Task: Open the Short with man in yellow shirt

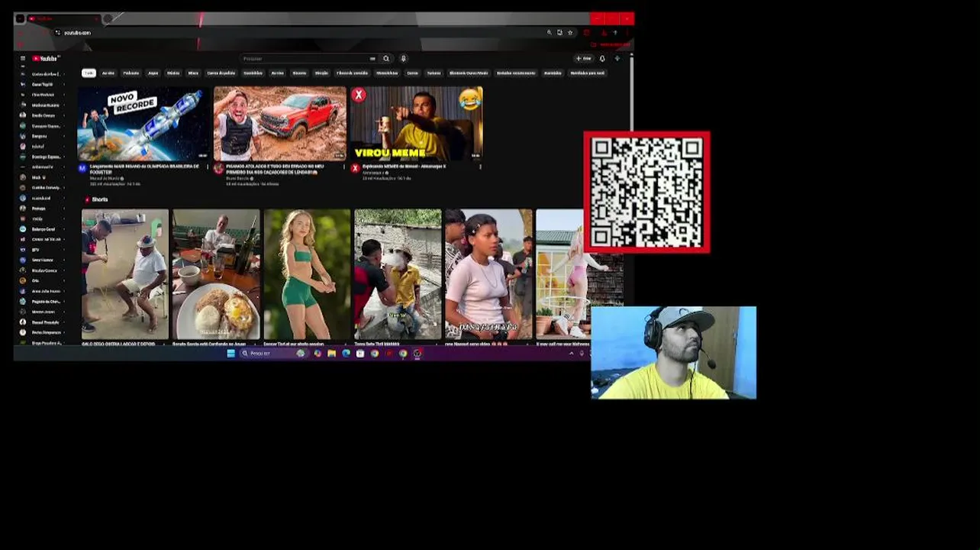Action: (x=398, y=274)
